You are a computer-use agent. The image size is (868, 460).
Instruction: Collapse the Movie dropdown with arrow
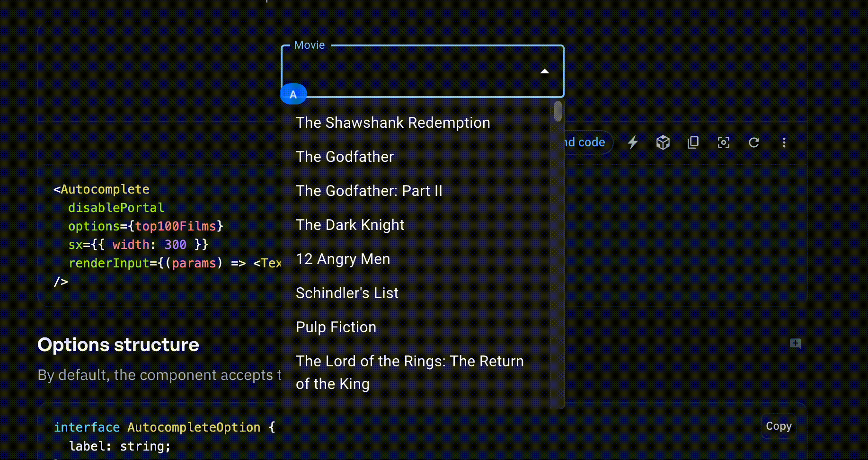pos(545,71)
